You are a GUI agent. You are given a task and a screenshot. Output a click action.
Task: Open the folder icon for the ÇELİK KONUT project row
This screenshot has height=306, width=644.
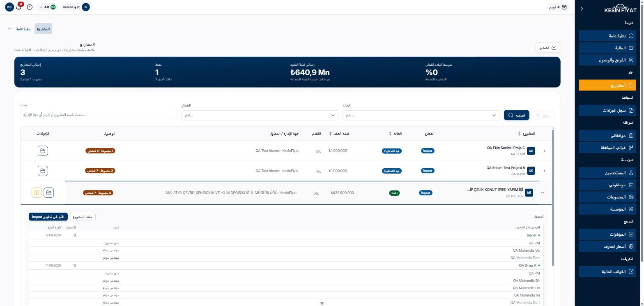pos(48,192)
